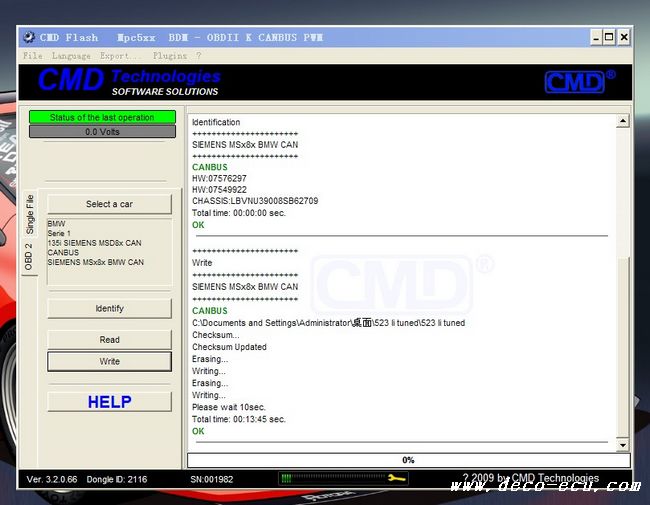Image resolution: width=650 pixels, height=505 pixels.
Task: Click the 0% progress bar
Action: (x=408, y=460)
